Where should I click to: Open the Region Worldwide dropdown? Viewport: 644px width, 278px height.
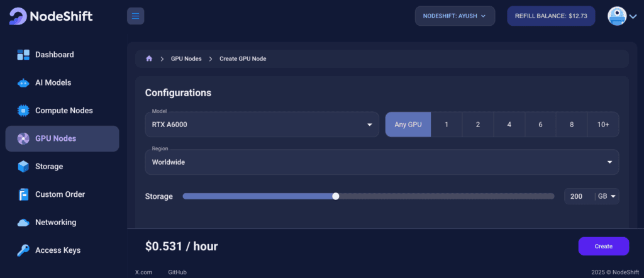[382, 162]
